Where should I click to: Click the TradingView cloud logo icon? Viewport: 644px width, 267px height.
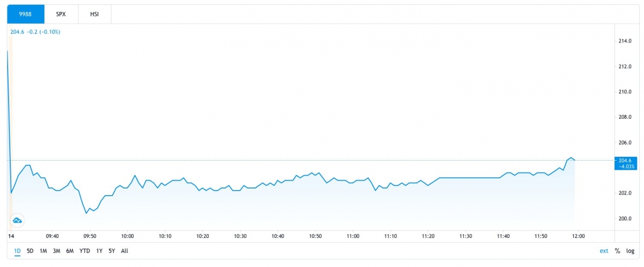17,220
